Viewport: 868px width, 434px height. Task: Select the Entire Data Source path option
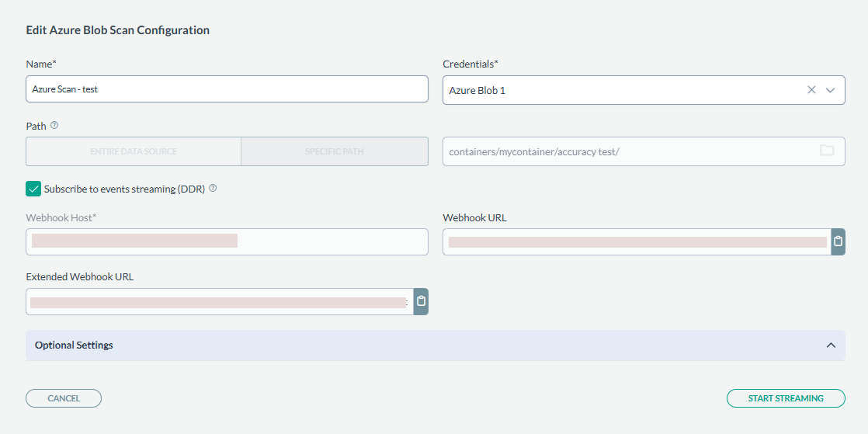click(134, 151)
